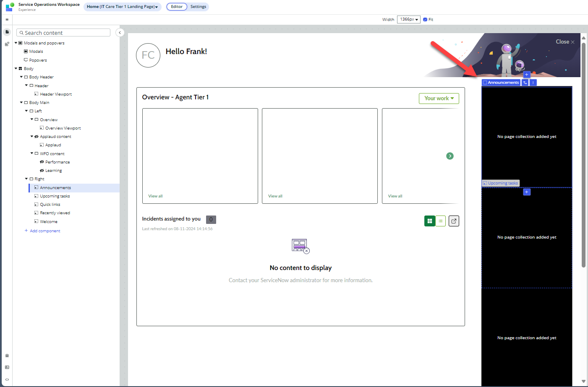The height and width of the screenshot is (387, 588).
Task: Open the hamburger menu icon below the logo
Action: (7, 20)
